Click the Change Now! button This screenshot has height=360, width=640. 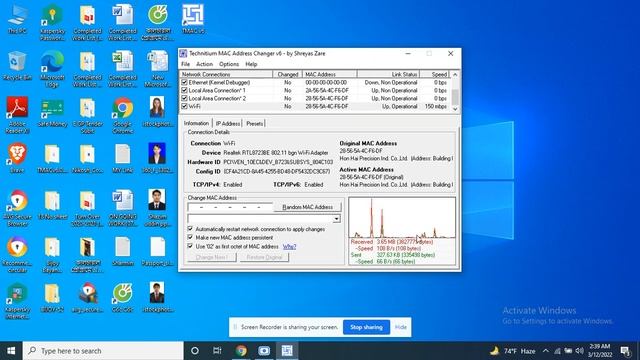coord(212,257)
